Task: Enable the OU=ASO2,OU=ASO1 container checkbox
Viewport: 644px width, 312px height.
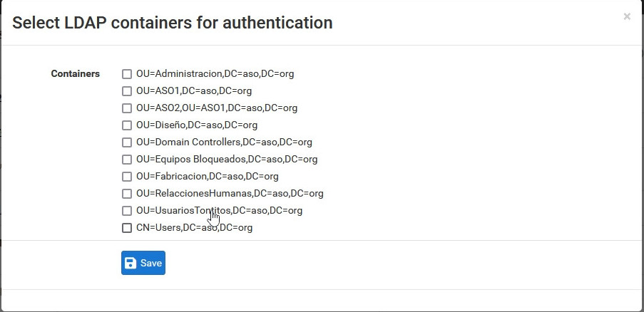Action: (x=127, y=108)
